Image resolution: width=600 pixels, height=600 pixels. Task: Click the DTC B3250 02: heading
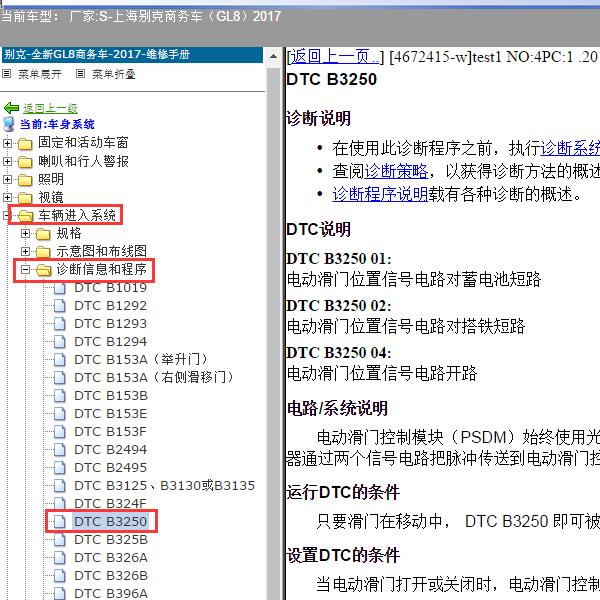coord(339,306)
